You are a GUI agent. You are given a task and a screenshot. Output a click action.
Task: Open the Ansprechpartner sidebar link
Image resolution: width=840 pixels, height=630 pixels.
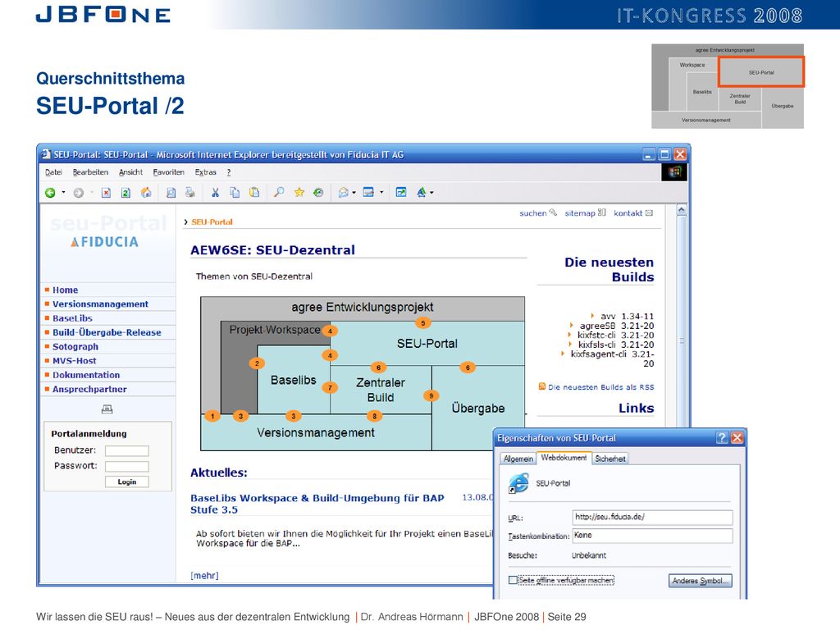pos(89,389)
